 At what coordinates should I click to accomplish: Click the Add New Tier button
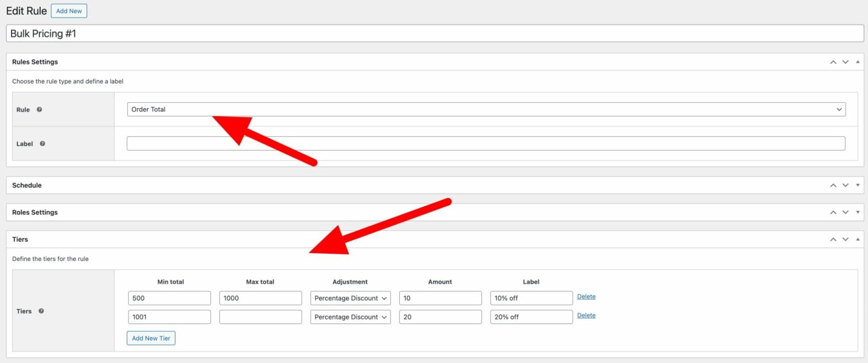(151, 338)
